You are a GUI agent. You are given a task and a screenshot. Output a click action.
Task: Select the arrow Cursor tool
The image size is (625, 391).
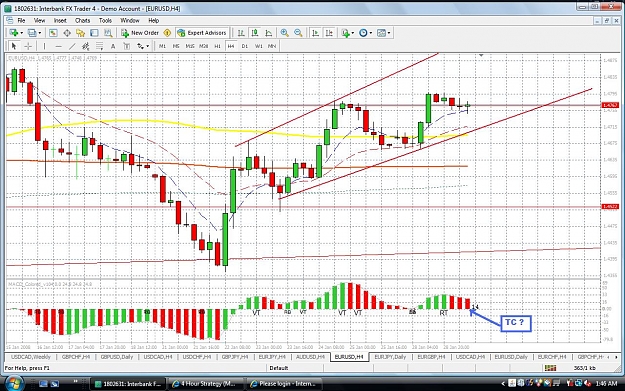pyautogui.click(x=14, y=46)
